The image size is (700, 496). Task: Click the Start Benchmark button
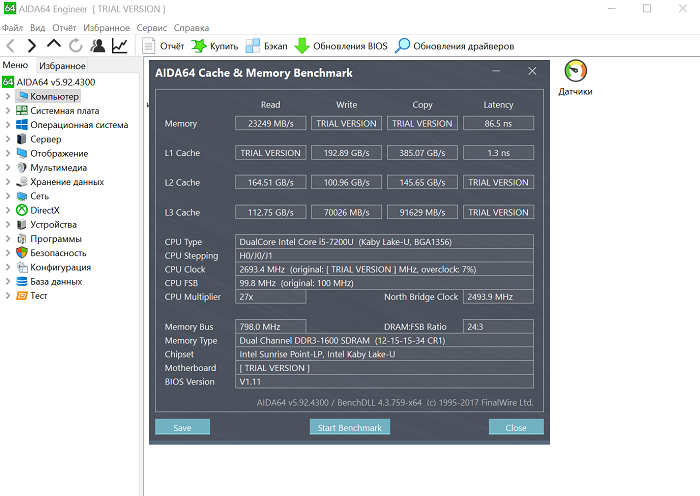tap(350, 427)
